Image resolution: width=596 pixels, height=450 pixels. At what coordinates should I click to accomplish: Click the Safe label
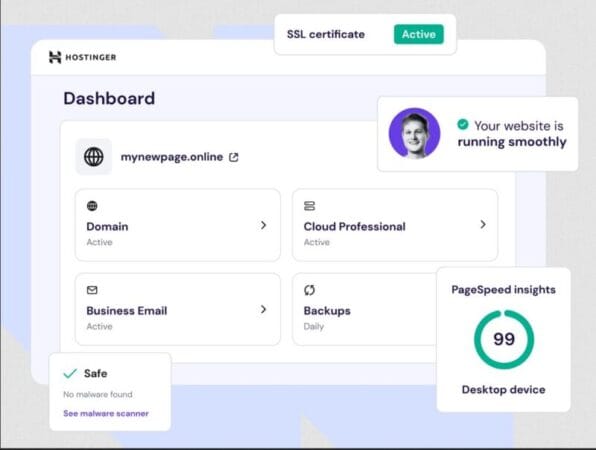[x=95, y=373]
